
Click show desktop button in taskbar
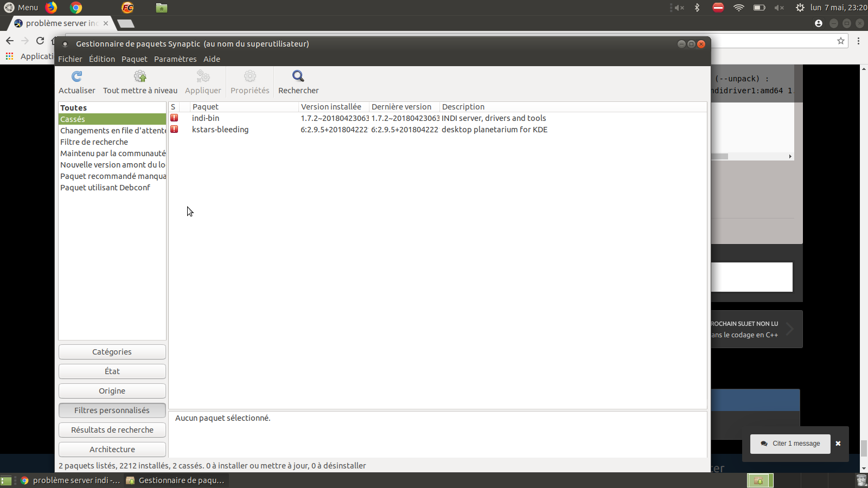point(6,480)
